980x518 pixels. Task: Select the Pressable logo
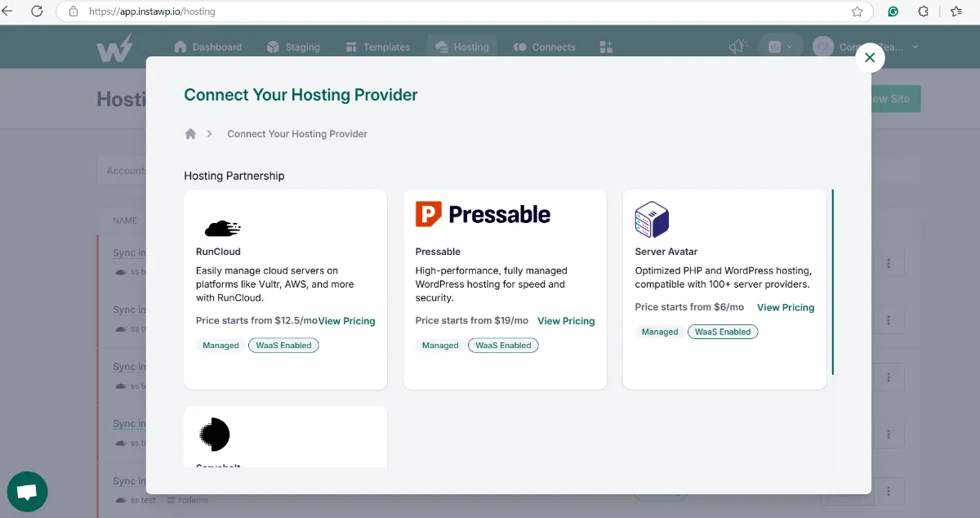(x=483, y=214)
